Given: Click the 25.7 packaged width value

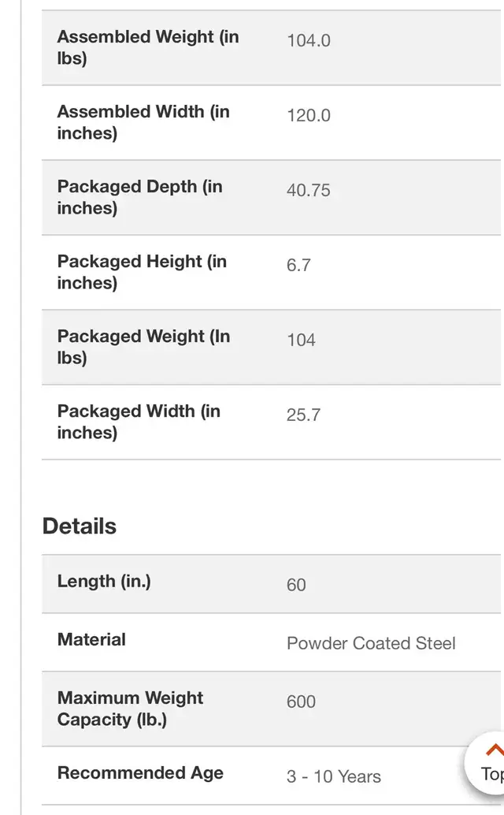Looking at the screenshot, I should point(303,415).
